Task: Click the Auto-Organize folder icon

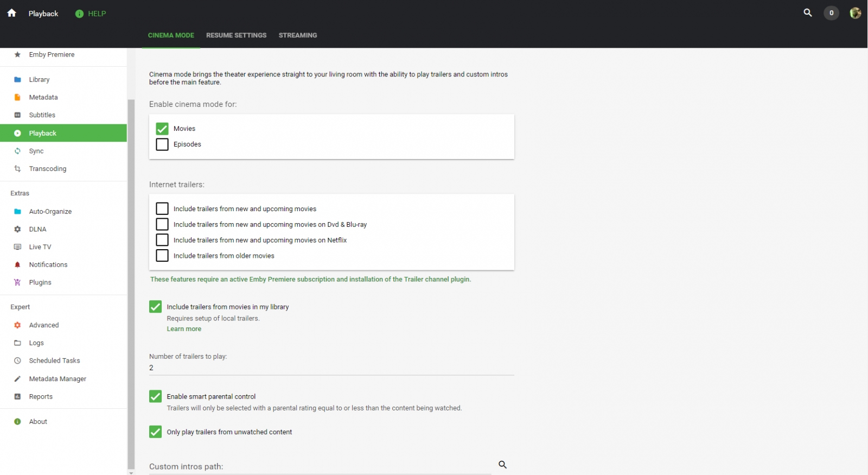Action: [17, 212]
